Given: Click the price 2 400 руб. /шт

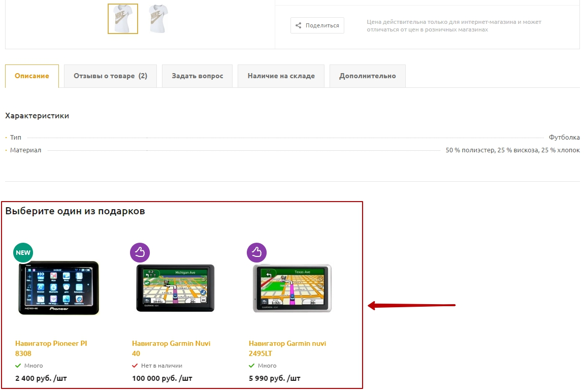Looking at the screenshot, I should [41, 378].
